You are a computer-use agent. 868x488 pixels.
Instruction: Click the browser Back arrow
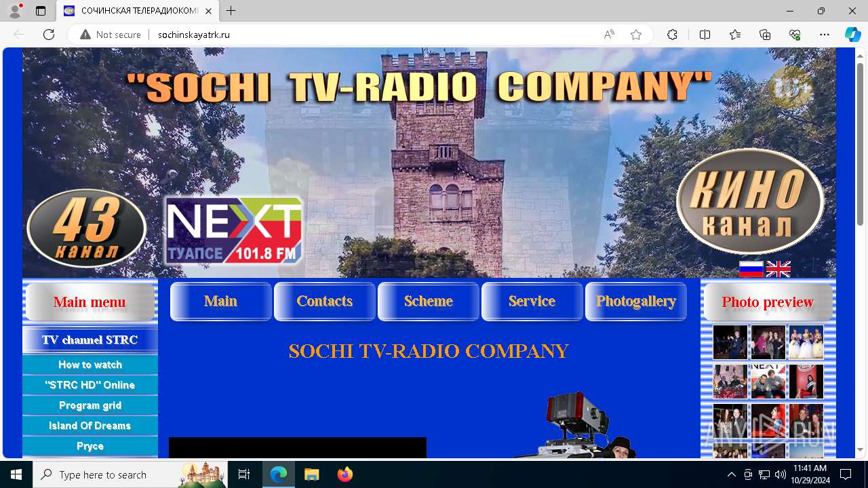click(19, 35)
